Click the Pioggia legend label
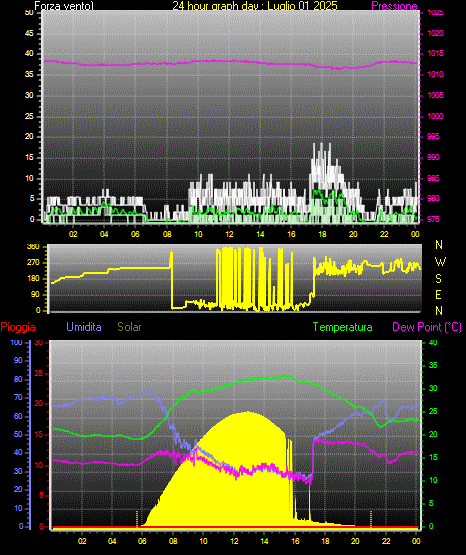The height and width of the screenshot is (555, 466). (x=18, y=327)
